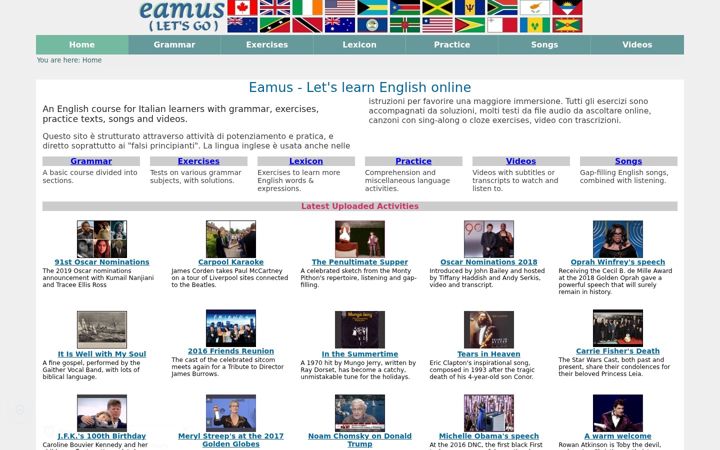720x450 pixels.
Task: Open Michelle Obama's speech link
Action: [489, 436]
